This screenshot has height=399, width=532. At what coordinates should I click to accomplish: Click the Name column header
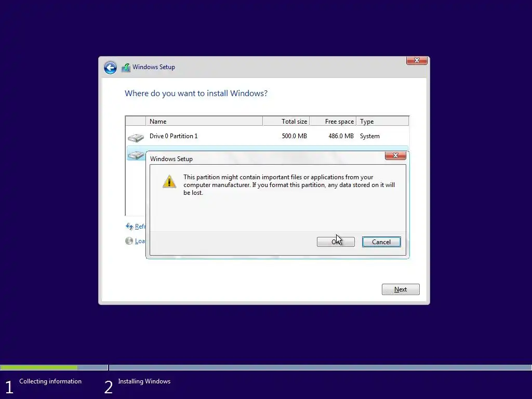pos(204,121)
